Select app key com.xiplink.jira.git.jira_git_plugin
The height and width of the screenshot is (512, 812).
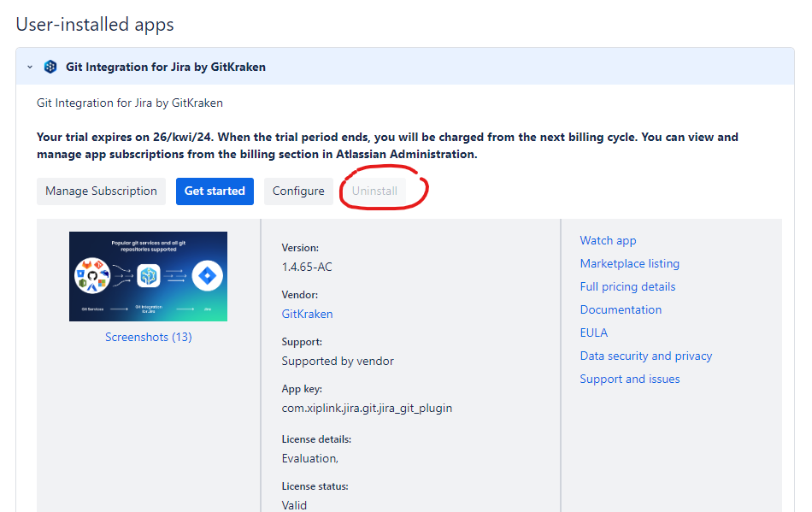368,408
